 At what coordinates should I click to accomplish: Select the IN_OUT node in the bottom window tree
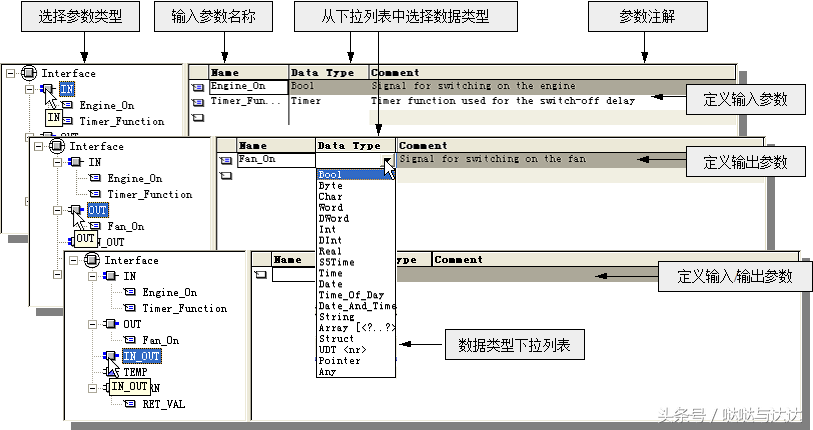141,356
